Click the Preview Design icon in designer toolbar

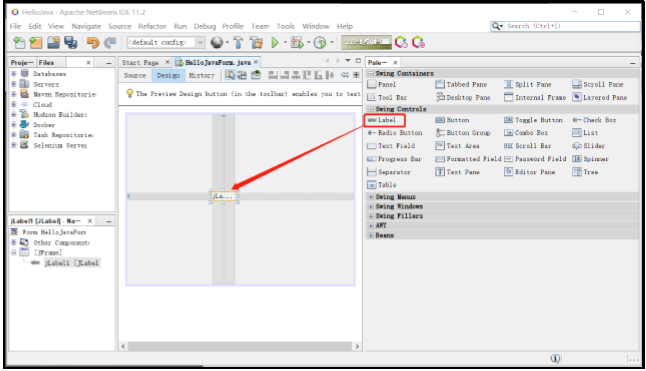[256, 75]
